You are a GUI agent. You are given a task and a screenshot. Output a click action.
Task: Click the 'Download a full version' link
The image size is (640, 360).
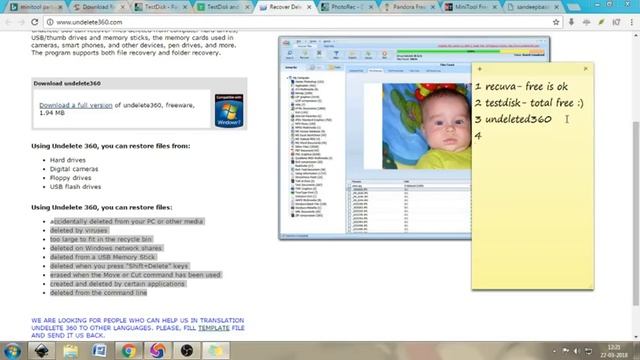tap(76, 105)
